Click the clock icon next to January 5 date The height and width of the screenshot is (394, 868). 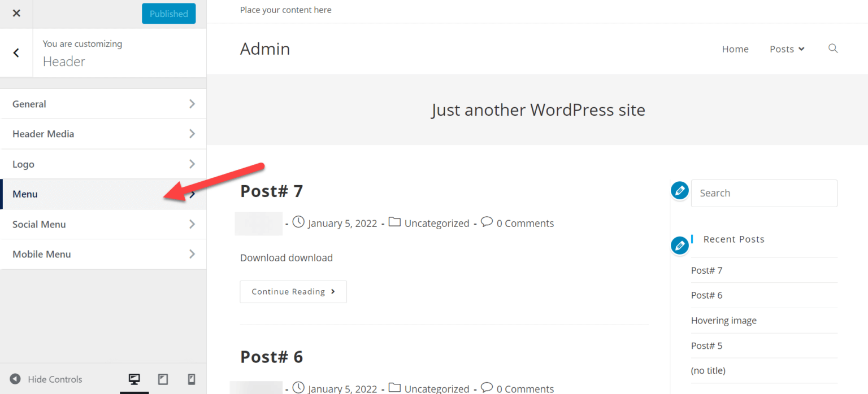298,222
